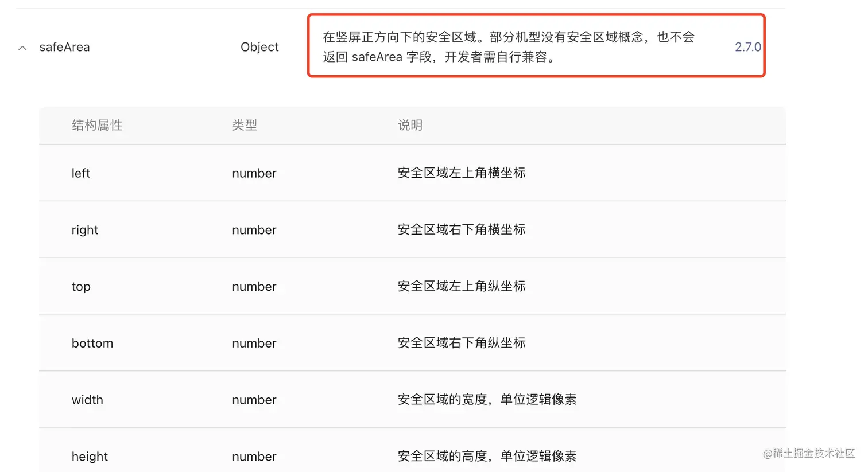
Task: Collapse the safeArea row chevron
Action: coord(22,48)
